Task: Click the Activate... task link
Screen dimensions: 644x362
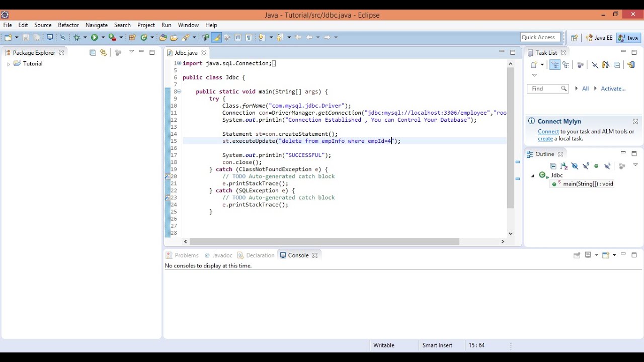Action: pyautogui.click(x=613, y=88)
